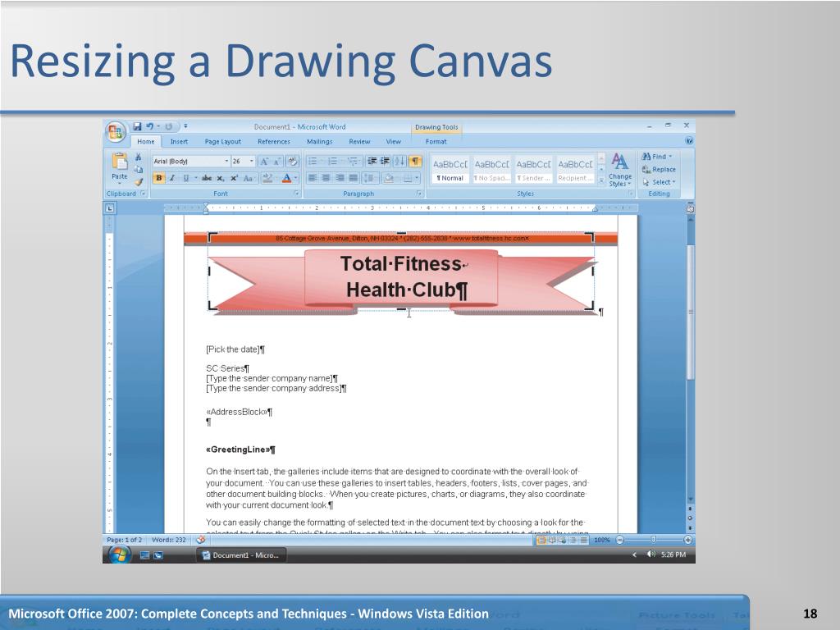
Task: Undo the last action
Action: [150, 126]
